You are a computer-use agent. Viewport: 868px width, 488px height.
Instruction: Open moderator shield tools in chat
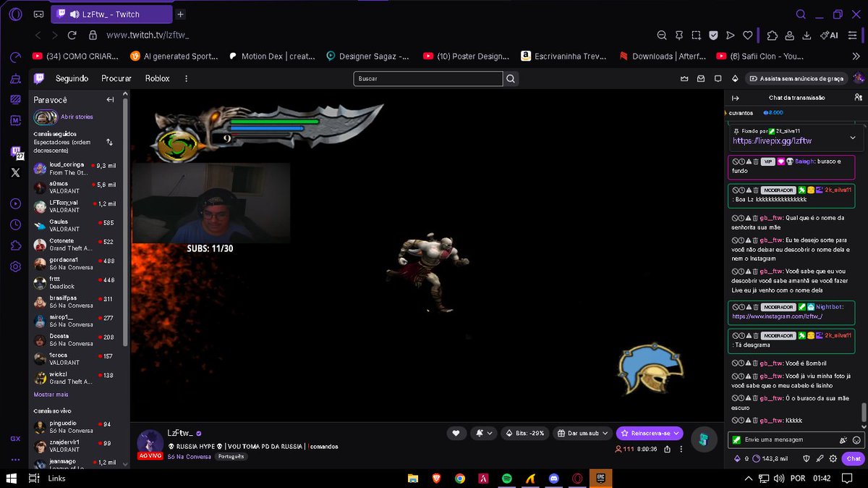point(807,458)
